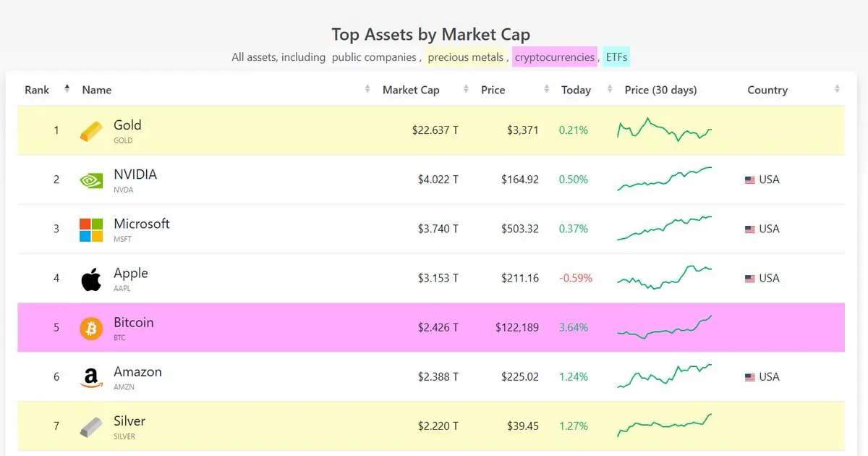
Task: Click the Price column header
Action: [493, 90]
